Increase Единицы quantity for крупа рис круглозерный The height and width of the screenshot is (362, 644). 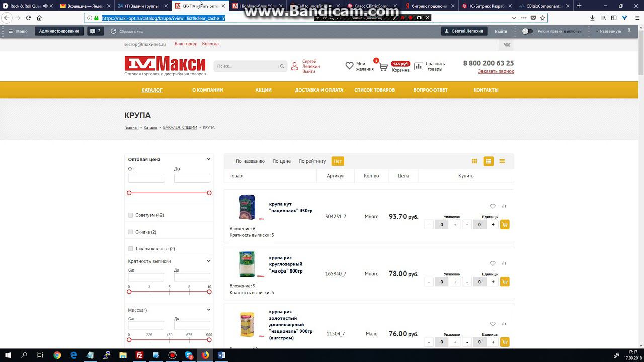tap(493, 282)
